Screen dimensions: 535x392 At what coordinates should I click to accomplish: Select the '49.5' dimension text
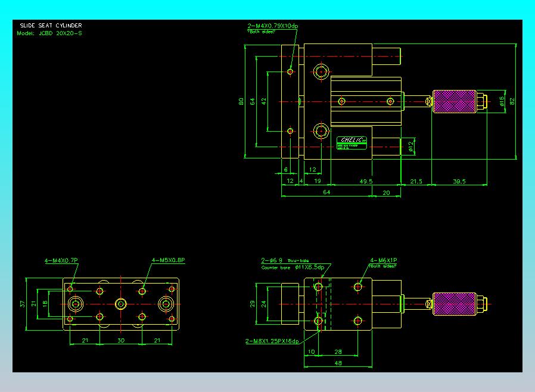tap(366, 181)
